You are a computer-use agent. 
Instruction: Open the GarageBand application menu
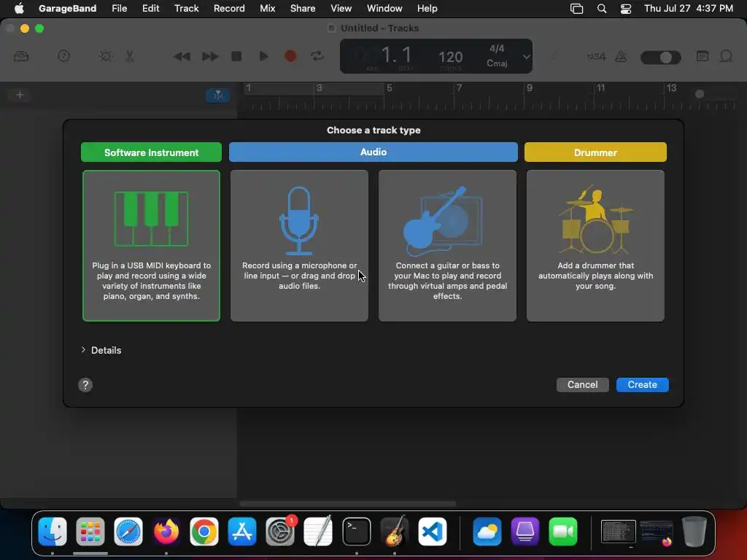67,8
